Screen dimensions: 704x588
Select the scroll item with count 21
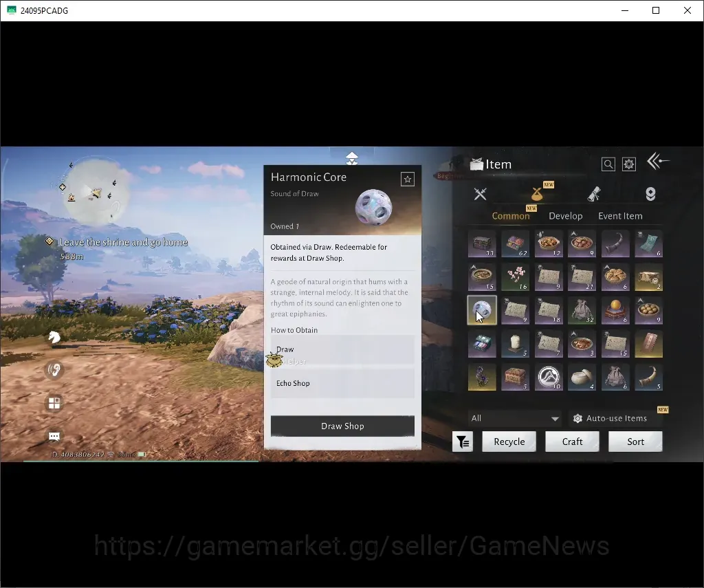click(x=582, y=277)
